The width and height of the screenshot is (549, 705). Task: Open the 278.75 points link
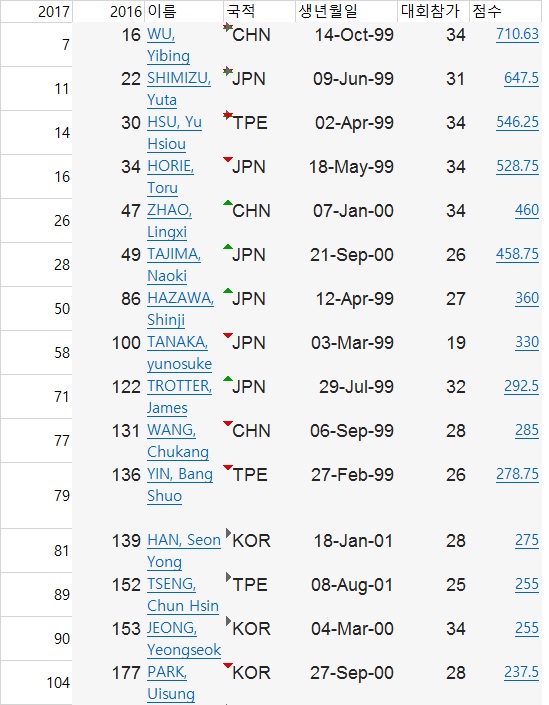click(517, 474)
